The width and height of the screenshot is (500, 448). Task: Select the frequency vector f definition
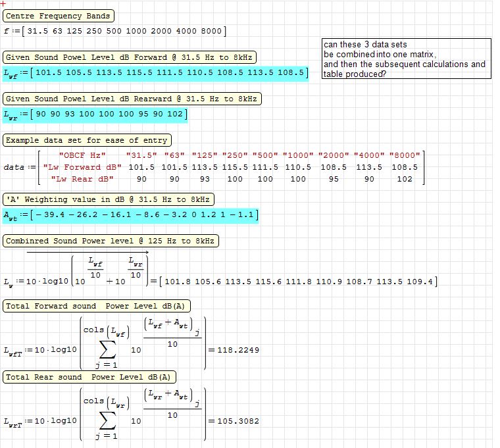[115, 31]
